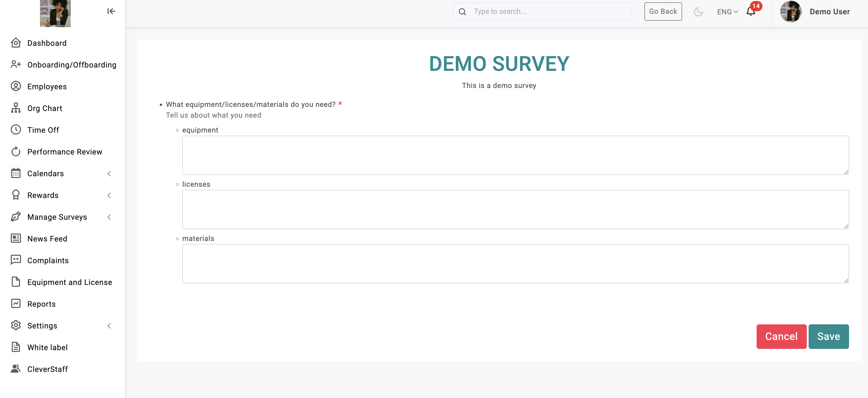Click the Calendars calendar icon
The height and width of the screenshot is (398, 868).
[16, 173]
